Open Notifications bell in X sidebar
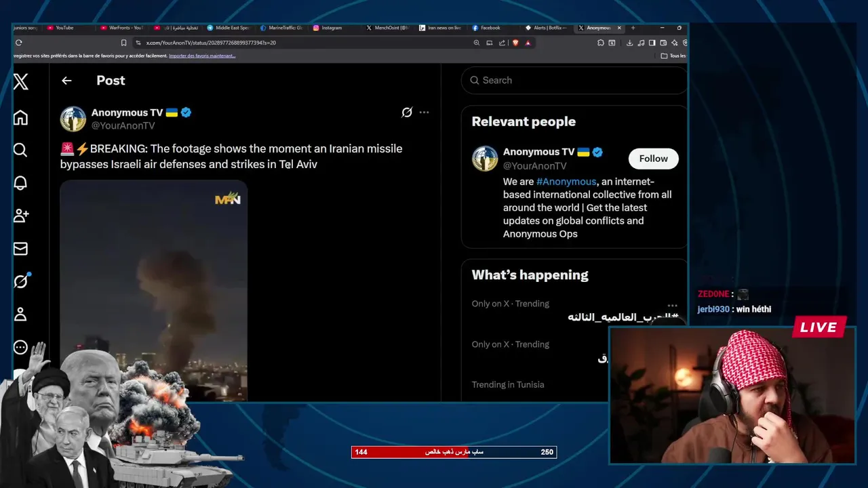The image size is (868, 488). pos(20,183)
